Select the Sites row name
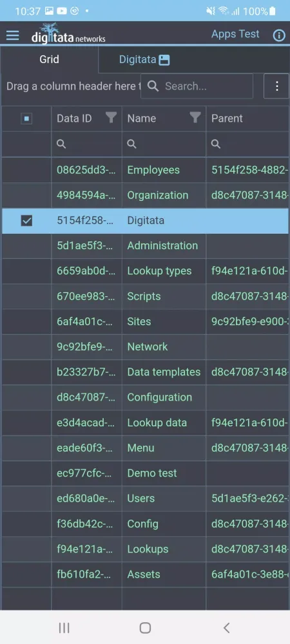 pyautogui.click(x=139, y=321)
